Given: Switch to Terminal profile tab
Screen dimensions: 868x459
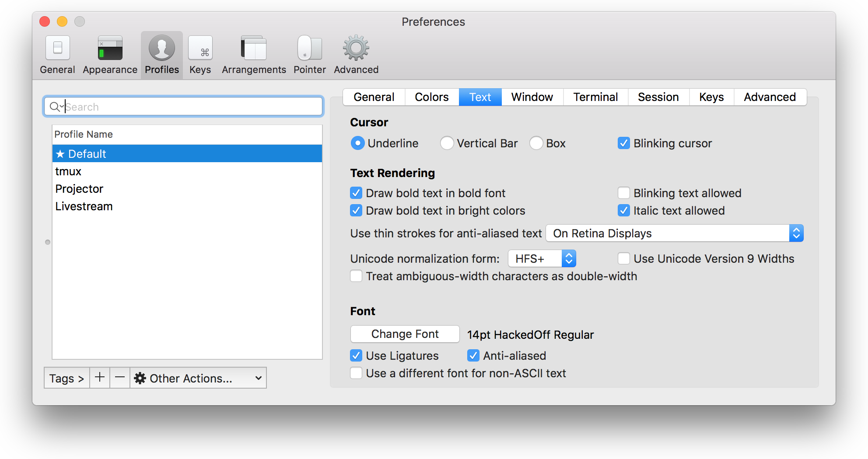Looking at the screenshot, I should 595,97.
